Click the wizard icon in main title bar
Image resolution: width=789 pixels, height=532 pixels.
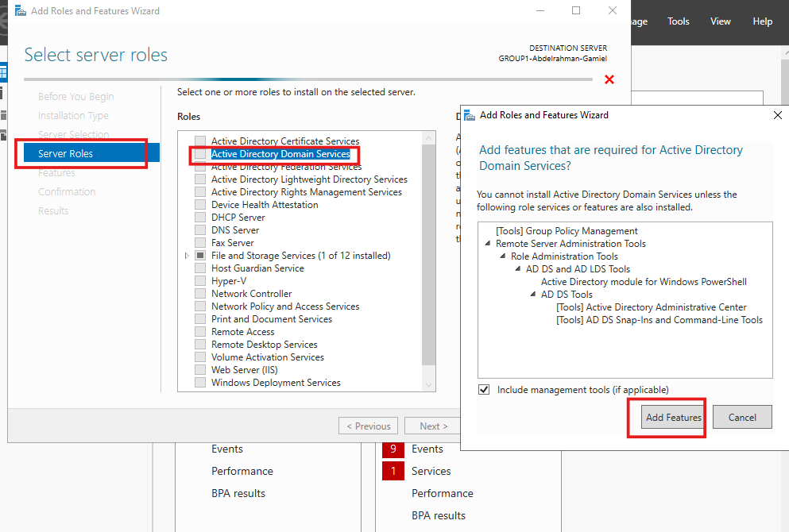point(21,10)
